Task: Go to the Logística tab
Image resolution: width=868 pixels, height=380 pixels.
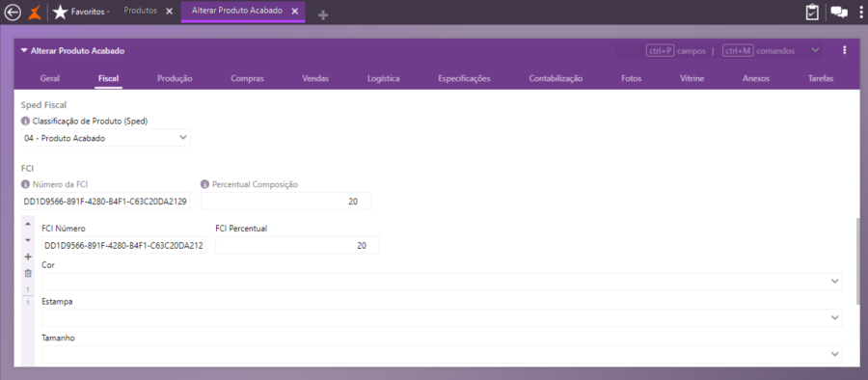Action: coord(383,79)
